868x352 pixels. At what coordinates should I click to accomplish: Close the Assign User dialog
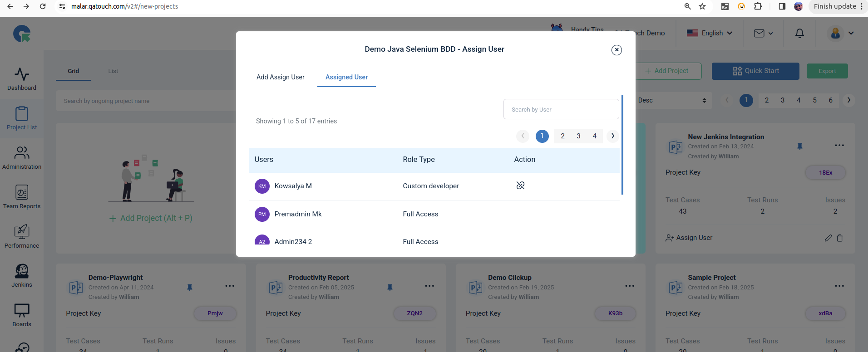[x=616, y=50]
